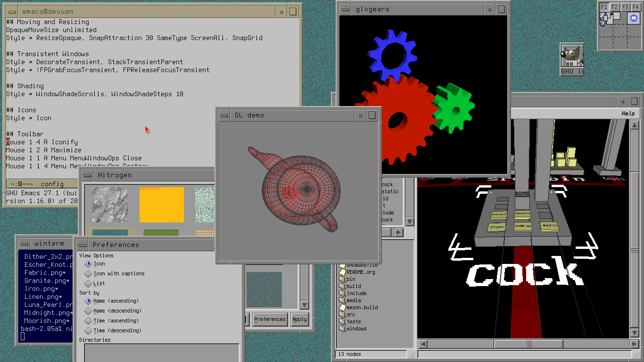Open the Help menu
This screenshot has height=362, width=644.
[x=627, y=114]
